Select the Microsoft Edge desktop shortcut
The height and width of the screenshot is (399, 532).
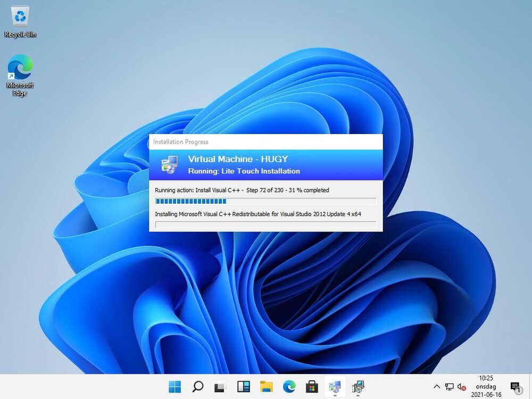click(x=20, y=76)
